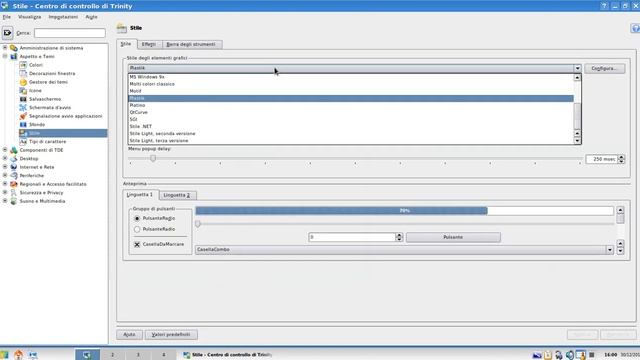Expand the Regionali e Accesso facilitato node

point(5,184)
